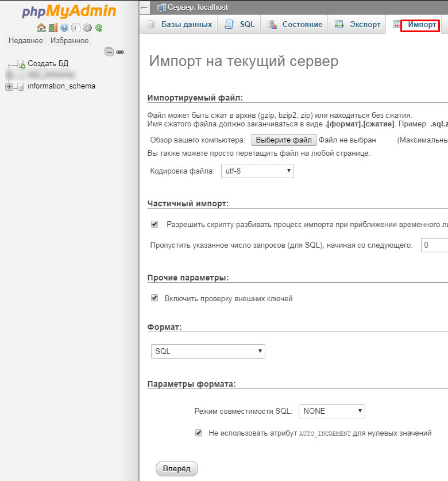Select Создать БД in the tree
This screenshot has width=448, height=481.
[48, 63]
